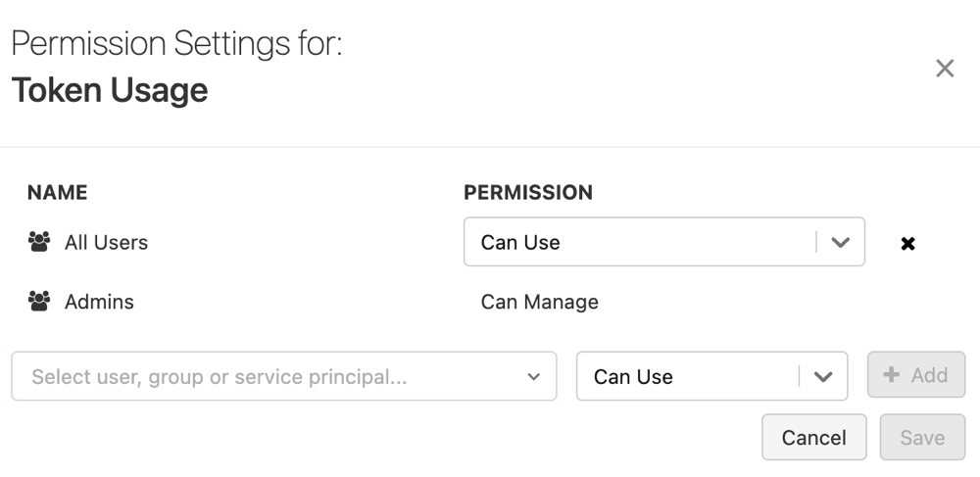
Task: Expand the user, group or service principal list
Action: pyautogui.click(x=534, y=377)
